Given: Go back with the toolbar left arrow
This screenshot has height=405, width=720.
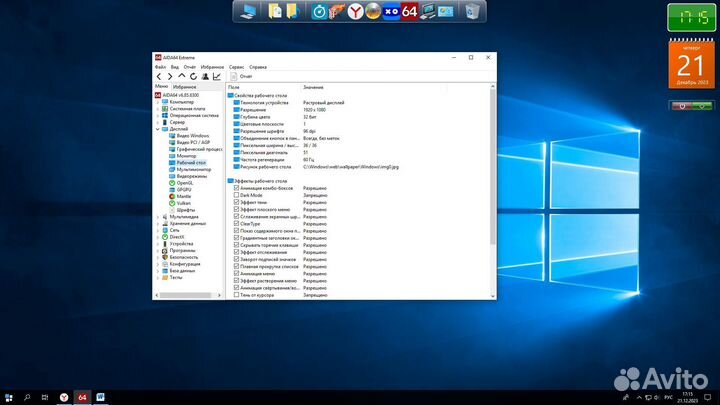Looking at the screenshot, I should 159,77.
